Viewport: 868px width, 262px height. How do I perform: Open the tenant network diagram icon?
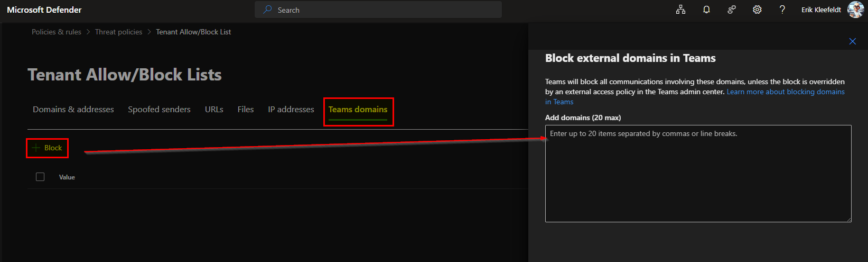(680, 10)
